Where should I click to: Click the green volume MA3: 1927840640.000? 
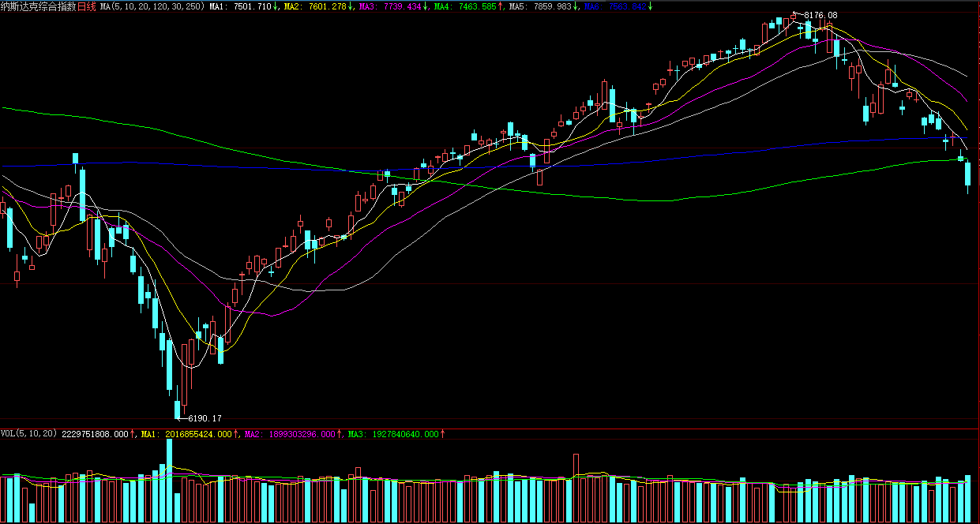[395, 433]
